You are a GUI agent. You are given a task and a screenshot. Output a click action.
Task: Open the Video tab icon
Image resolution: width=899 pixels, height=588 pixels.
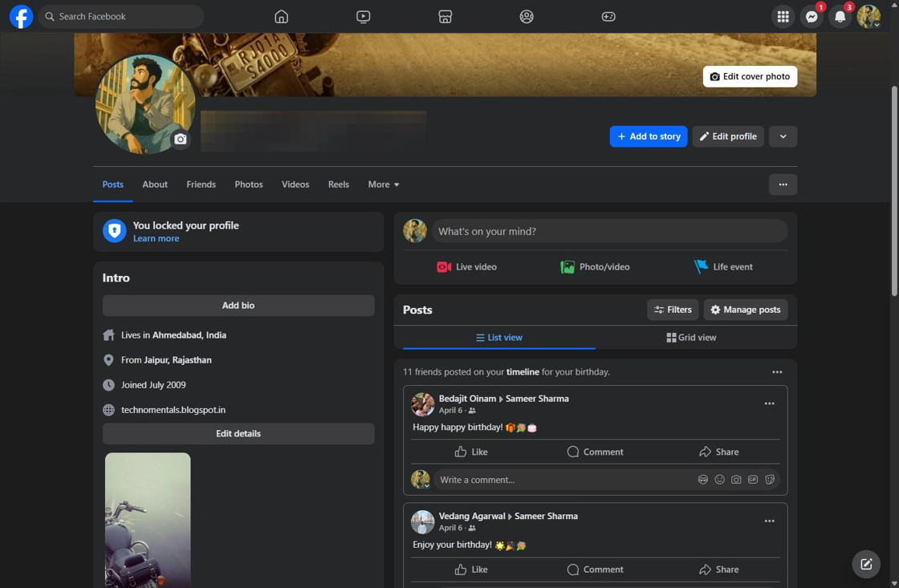[363, 17]
